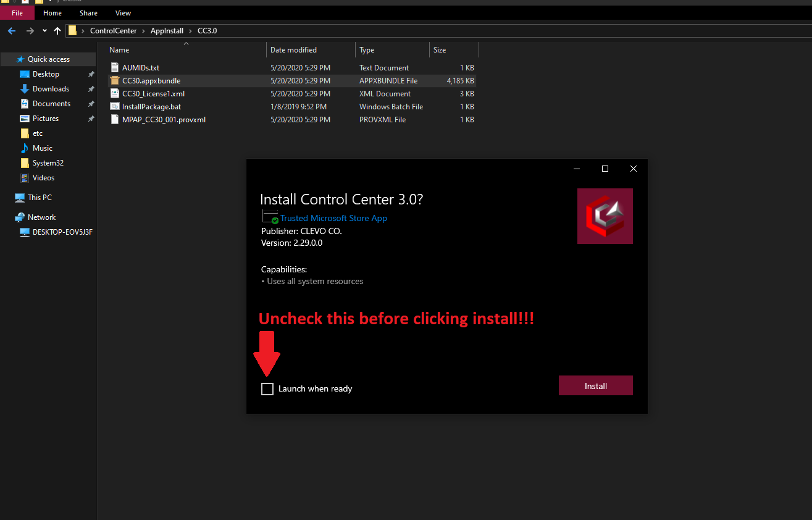
Task: Go back with the Back arrow
Action: [x=12, y=31]
